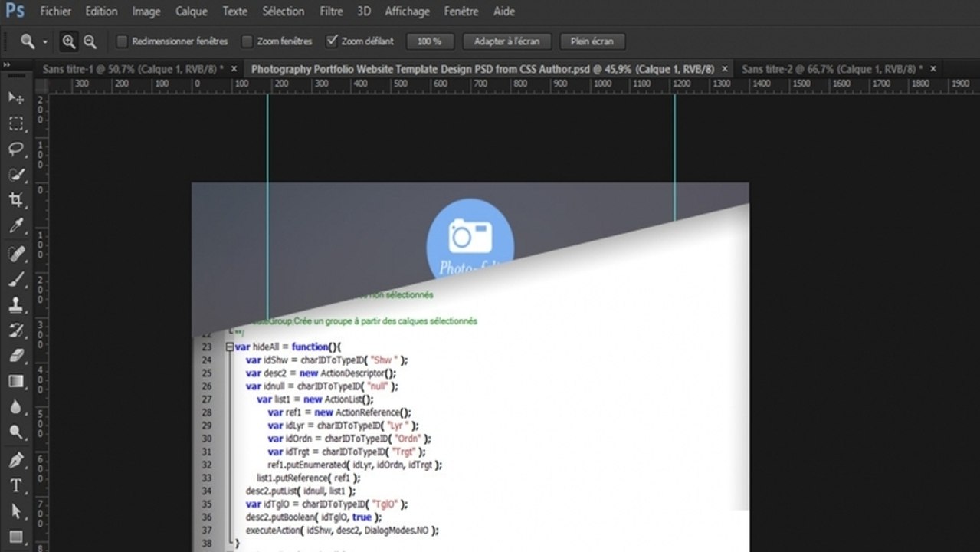This screenshot has height=552, width=980.
Task: Open the Filtre menu
Action: pyautogui.click(x=332, y=11)
